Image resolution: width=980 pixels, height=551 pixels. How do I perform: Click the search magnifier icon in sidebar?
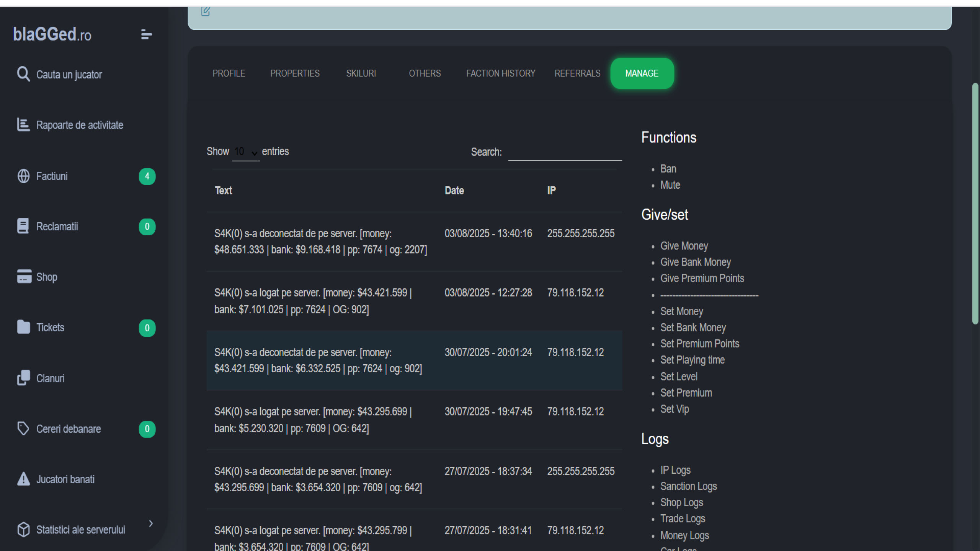(x=23, y=74)
